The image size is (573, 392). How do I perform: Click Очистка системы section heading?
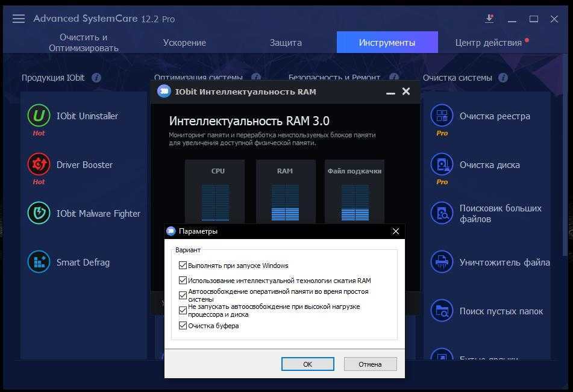(x=457, y=78)
